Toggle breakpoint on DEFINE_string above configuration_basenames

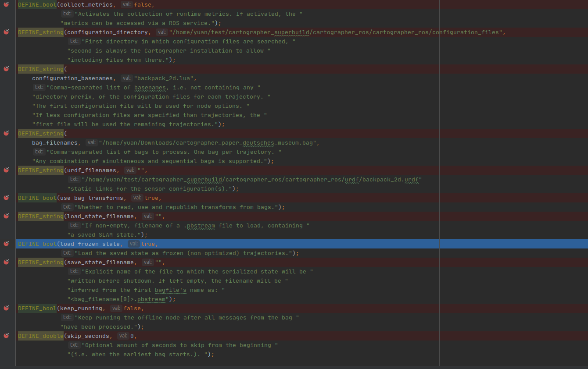tap(6, 69)
